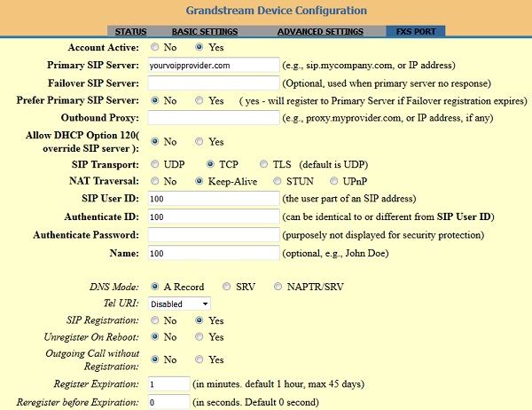The image size is (532, 410).
Task: Set Prefer Primary SIP Server to Yes
Action: (199, 100)
